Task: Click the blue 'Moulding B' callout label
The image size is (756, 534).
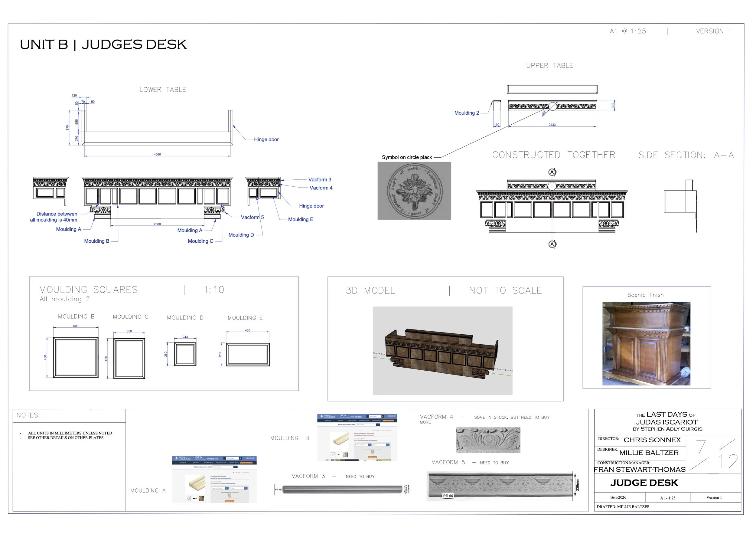Action: tap(96, 241)
